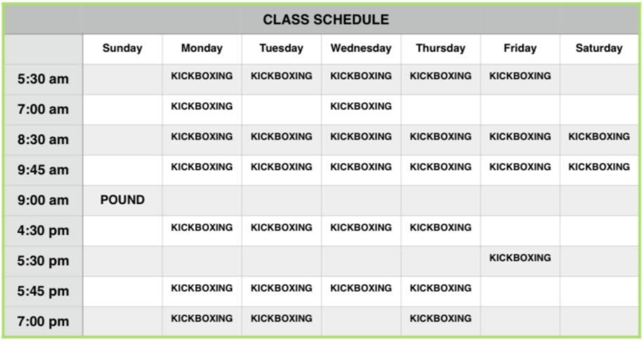Click the CLASS SCHEDULE title header
Image resolution: width=644 pixels, height=341 pixels.
coord(326,19)
